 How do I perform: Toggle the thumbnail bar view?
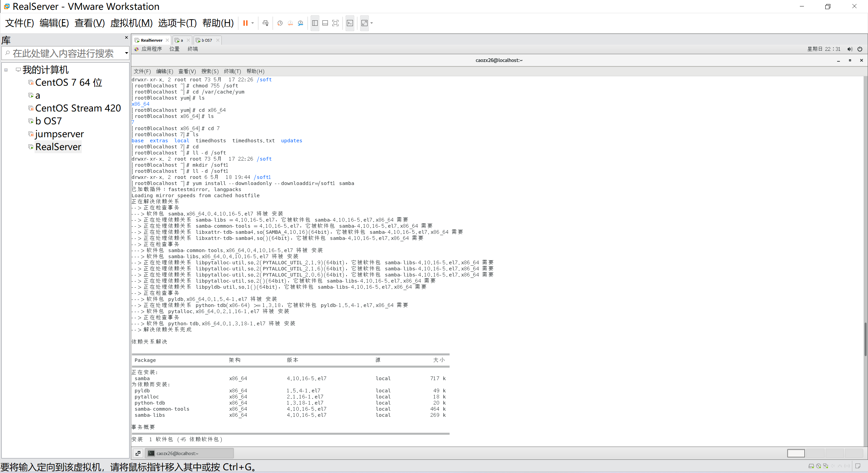point(325,23)
